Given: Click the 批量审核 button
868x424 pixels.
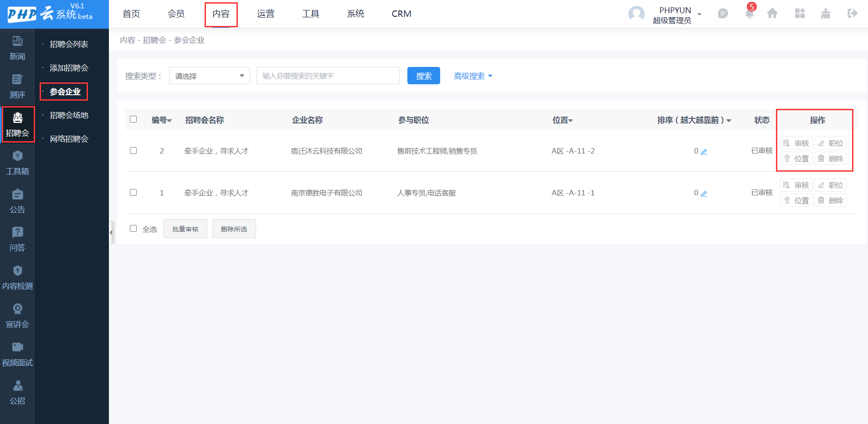Looking at the screenshot, I should point(185,229).
